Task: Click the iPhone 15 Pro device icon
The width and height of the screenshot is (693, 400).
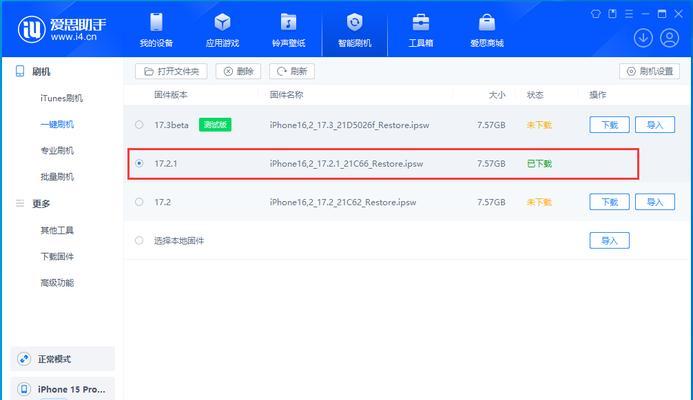Action: pyautogui.click(x=24, y=389)
